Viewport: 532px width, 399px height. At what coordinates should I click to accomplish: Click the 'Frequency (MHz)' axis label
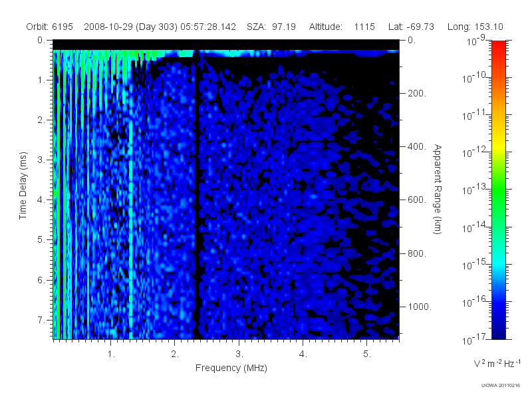click(x=231, y=368)
